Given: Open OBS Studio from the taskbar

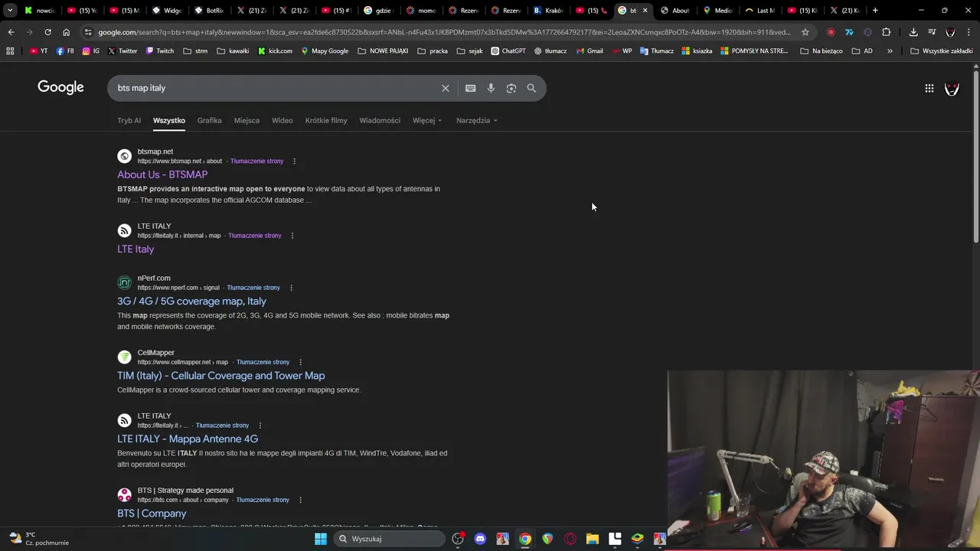Looking at the screenshot, I should pyautogui.click(x=458, y=539).
